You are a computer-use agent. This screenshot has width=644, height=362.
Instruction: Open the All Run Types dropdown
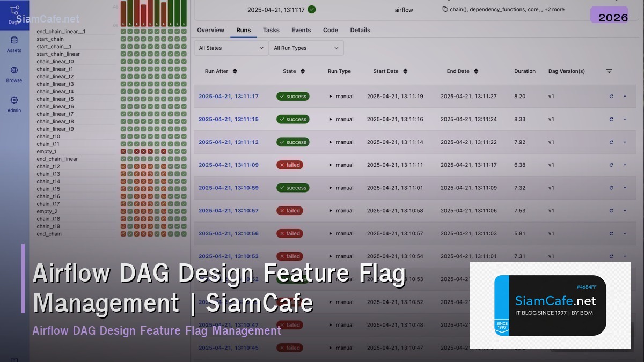(x=306, y=48)
